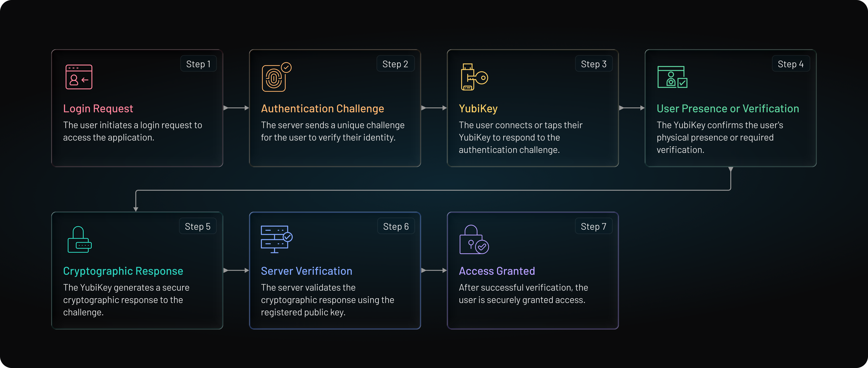
Task: Click the User Presence verification icon
Action: pos(672,77)
